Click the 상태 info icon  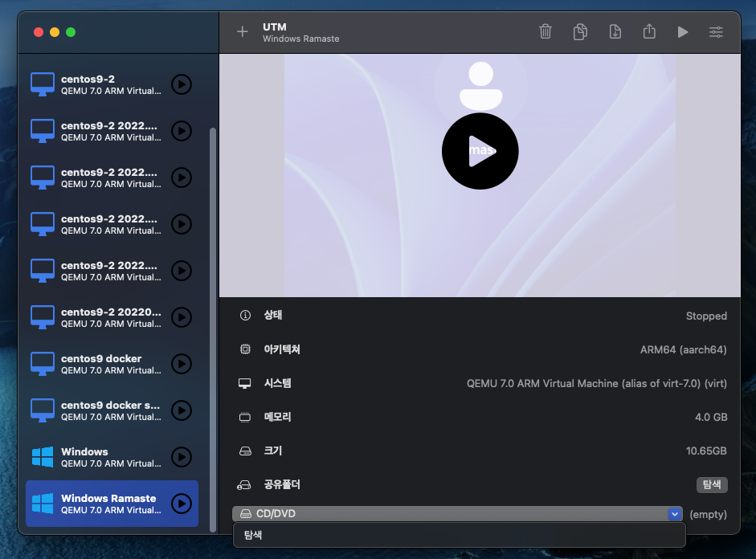[245, 315]
